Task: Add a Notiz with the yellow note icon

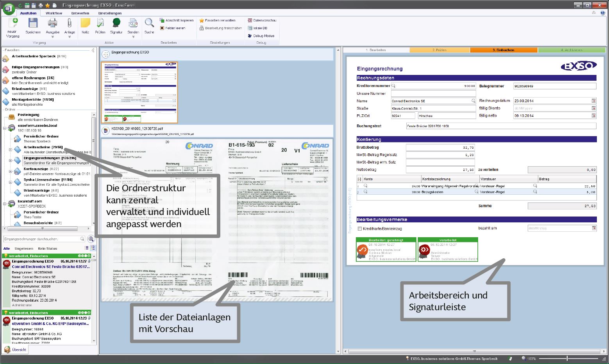Action: coord(85,23)
